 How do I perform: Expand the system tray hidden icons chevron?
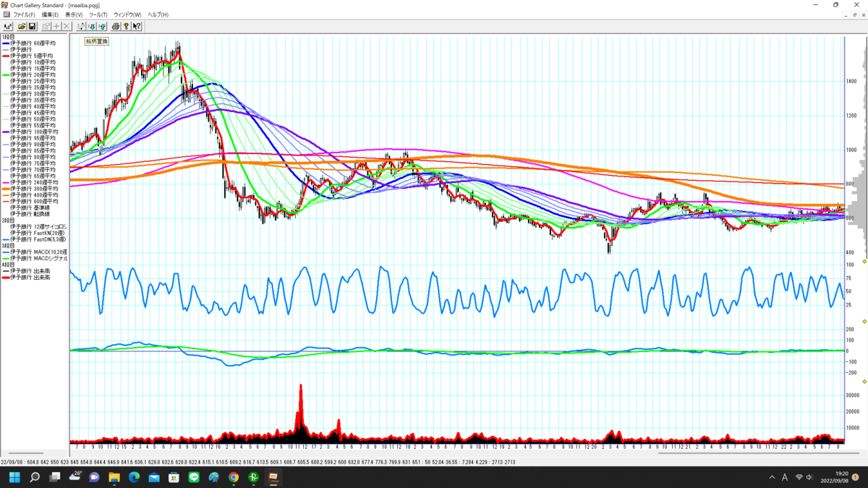pos(771,477)
